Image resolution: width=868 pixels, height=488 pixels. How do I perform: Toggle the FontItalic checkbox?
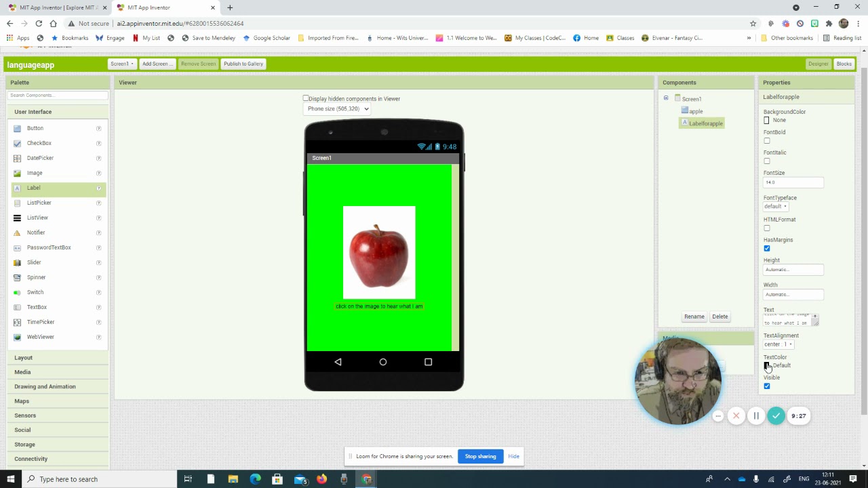(x=767, y=161)
